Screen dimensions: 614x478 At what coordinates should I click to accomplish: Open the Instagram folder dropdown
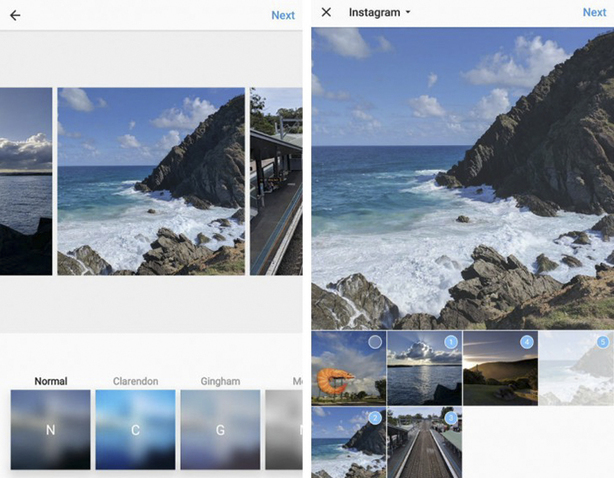pyautogui.click(x=379, y=13)
